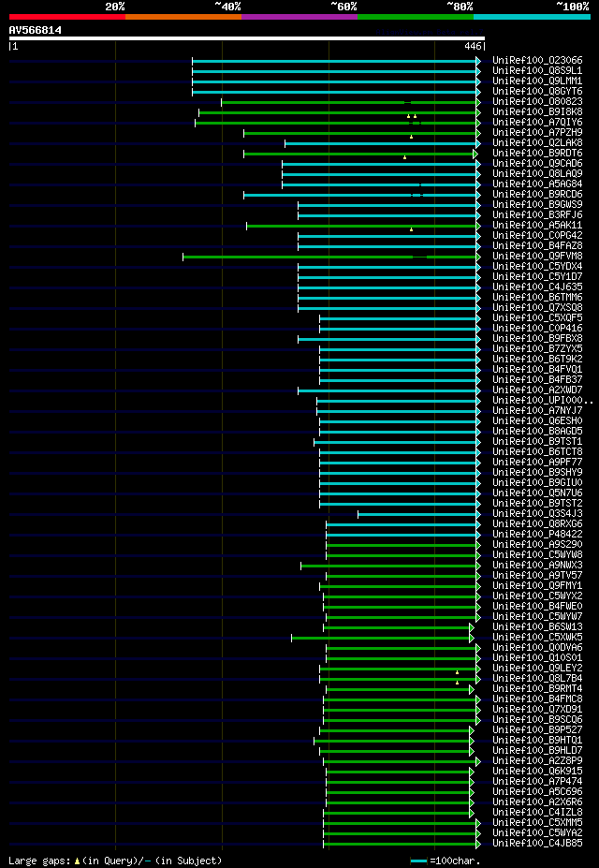
Task: Select the AV566814 query name
Action: coord(36,30)
